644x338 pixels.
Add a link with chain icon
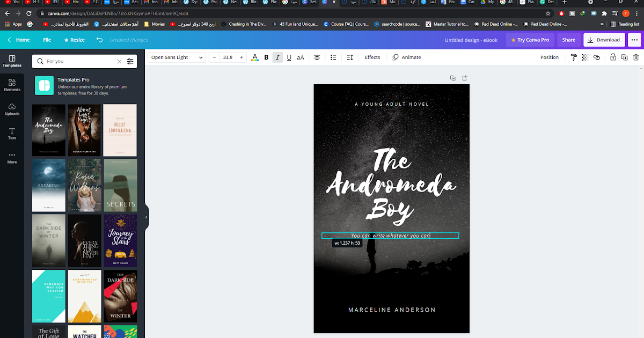[x=596, y=57]
